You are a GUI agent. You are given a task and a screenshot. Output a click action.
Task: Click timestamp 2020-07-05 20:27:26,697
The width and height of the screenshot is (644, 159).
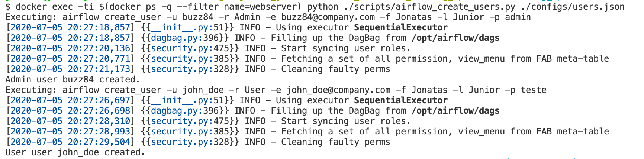(70, 100)
